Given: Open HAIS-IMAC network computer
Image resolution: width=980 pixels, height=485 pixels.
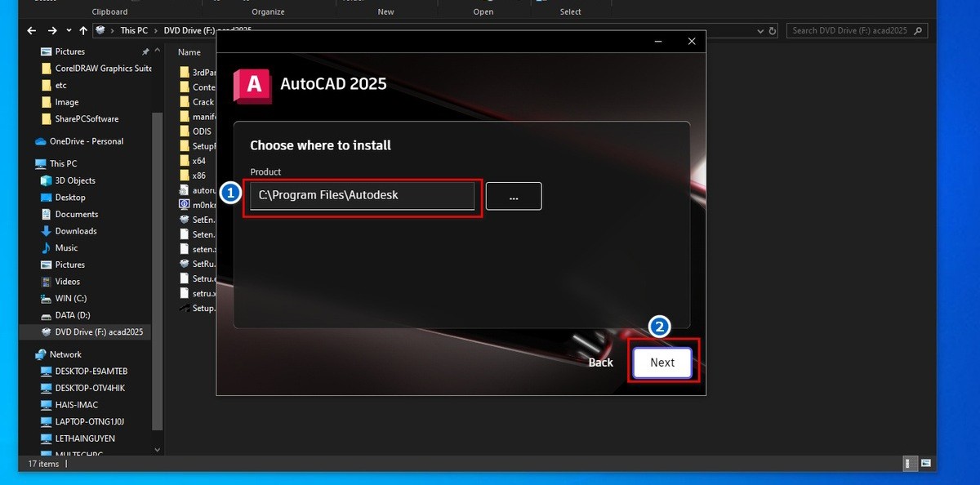Looking at the screenshot, I should 78,405.
